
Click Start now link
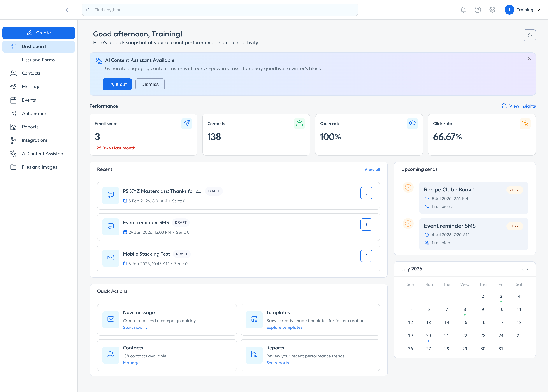135,327
